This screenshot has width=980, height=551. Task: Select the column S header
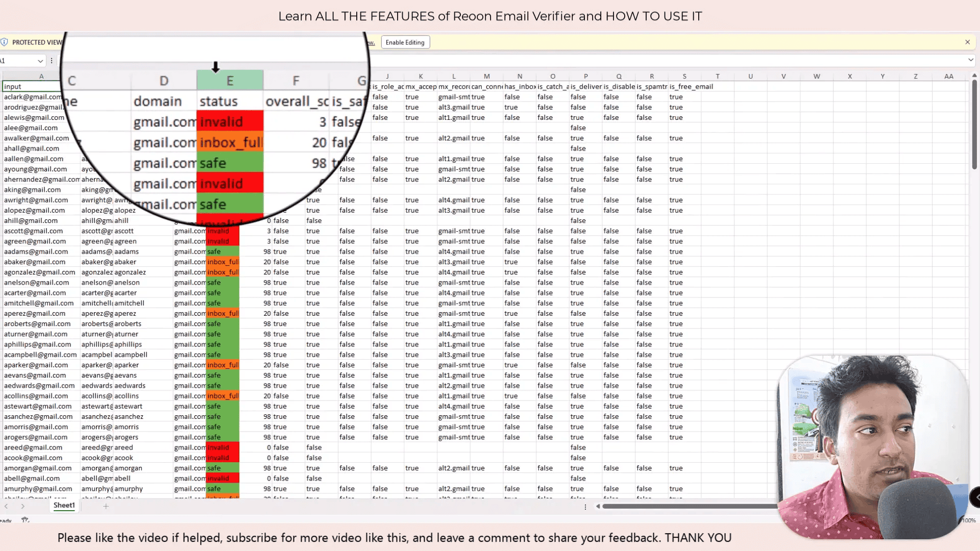684,76
